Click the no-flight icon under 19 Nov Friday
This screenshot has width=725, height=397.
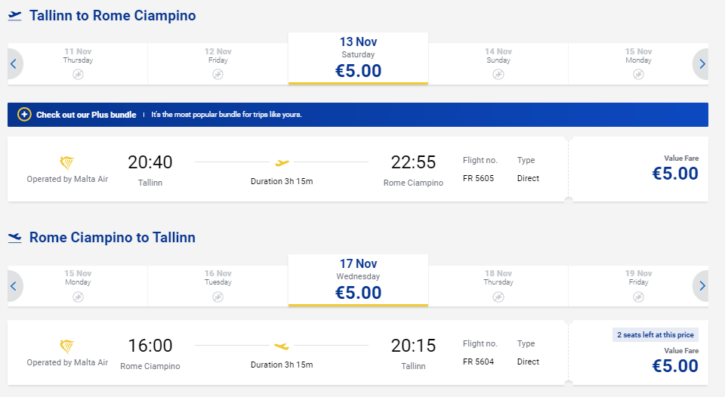pos(638,297)
